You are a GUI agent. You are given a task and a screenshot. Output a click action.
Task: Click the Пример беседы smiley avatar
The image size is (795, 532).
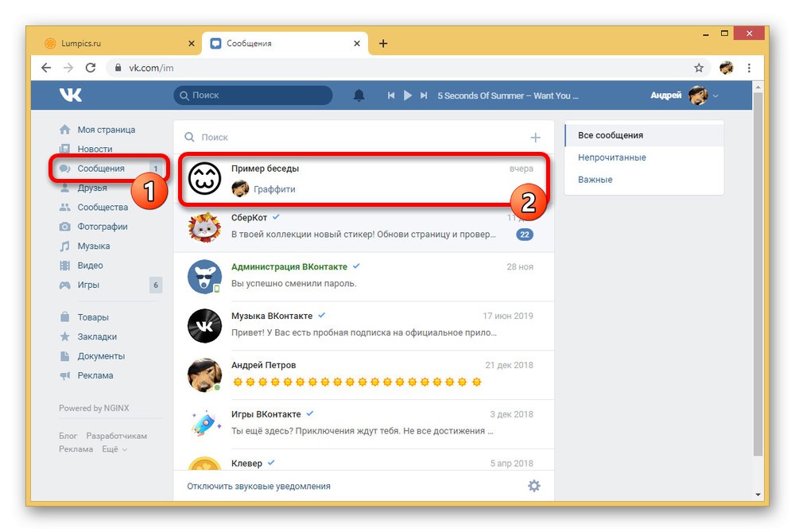pyautogui.click(x=204, y=178)
